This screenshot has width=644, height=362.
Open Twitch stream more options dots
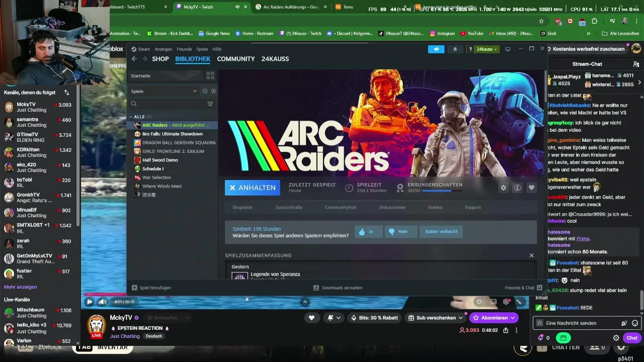(x=516, y=330)
